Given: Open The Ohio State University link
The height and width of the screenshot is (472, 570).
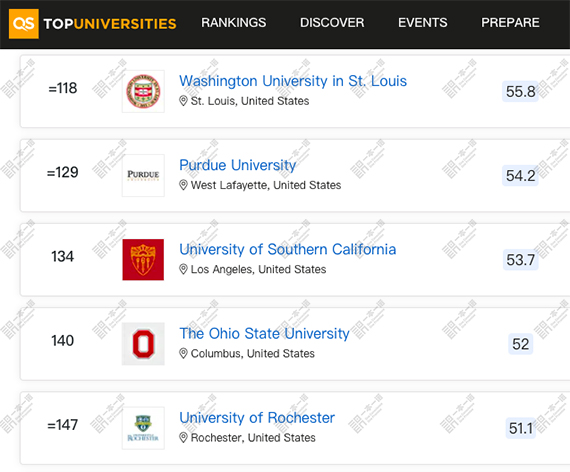Looking at the screenshot, I should click(264, 334).
